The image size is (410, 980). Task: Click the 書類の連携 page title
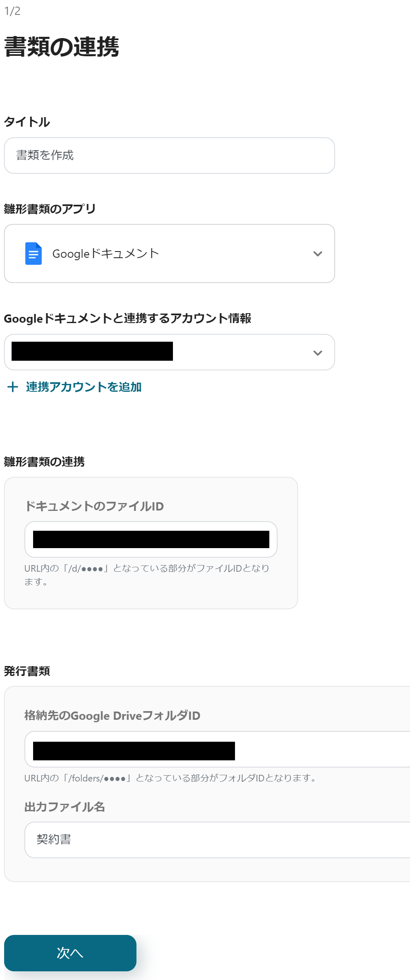point(62,47)
